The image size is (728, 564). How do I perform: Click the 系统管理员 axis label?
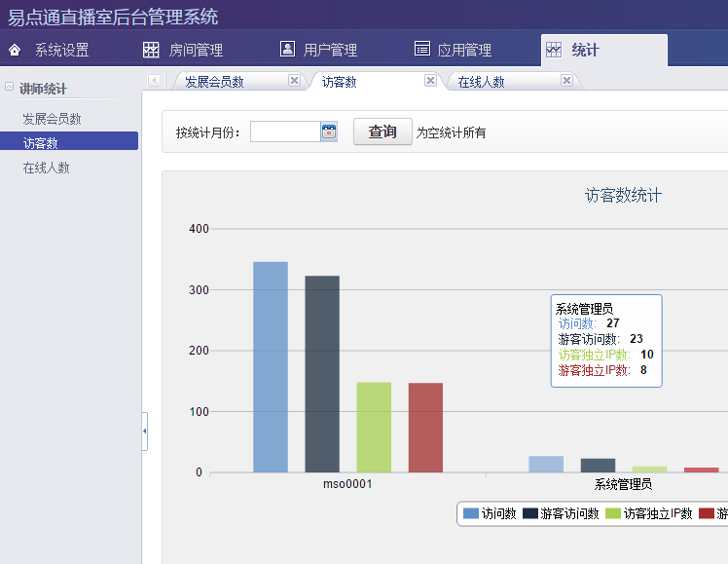pos(623,484)
